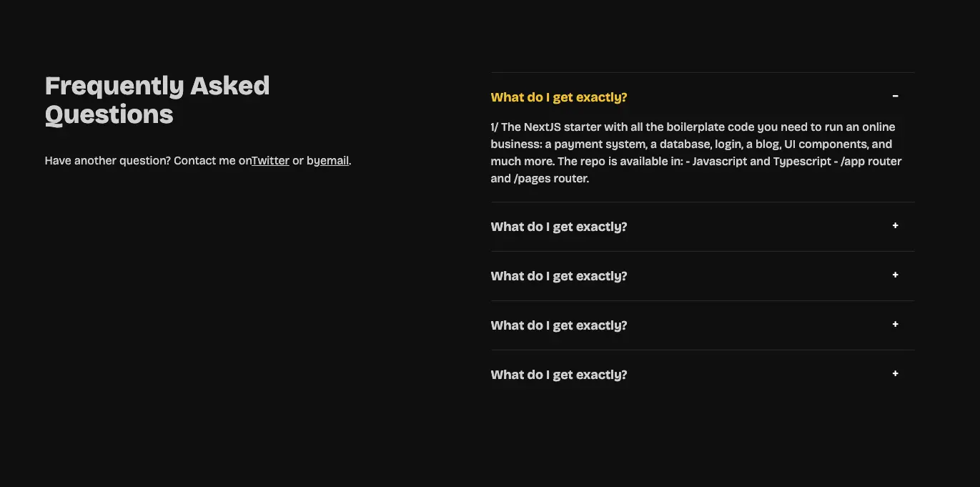Expand the fourth 'What do I get exactly?' question
The width and height of the screenshot is (980, 487).
pyautogui.click(x=703, y=325)
